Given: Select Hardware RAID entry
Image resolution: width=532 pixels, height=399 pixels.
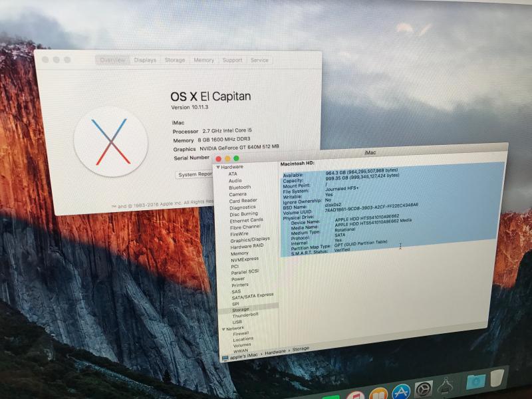Looking at the screenshot, I should coord(247,246).
